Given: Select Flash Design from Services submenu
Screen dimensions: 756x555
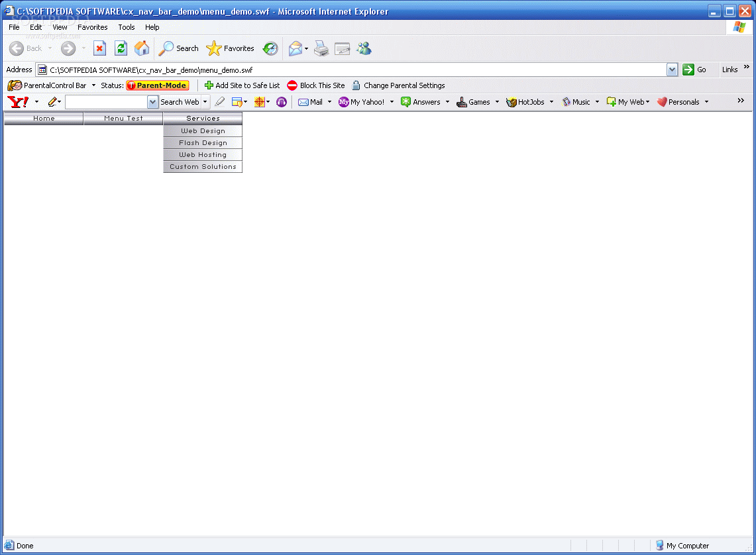Looking at the screenshot, I should click(203, 143).
